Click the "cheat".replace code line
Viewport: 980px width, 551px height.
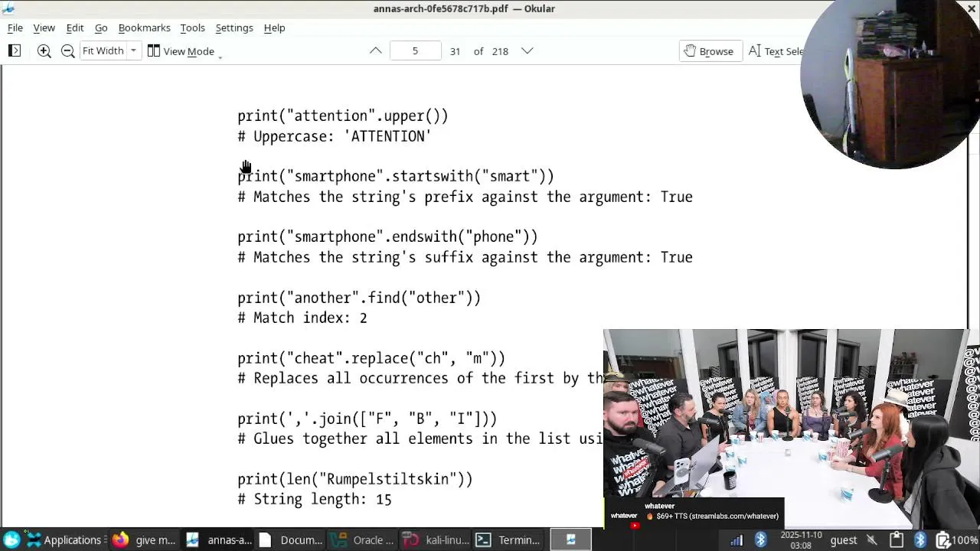371,358
